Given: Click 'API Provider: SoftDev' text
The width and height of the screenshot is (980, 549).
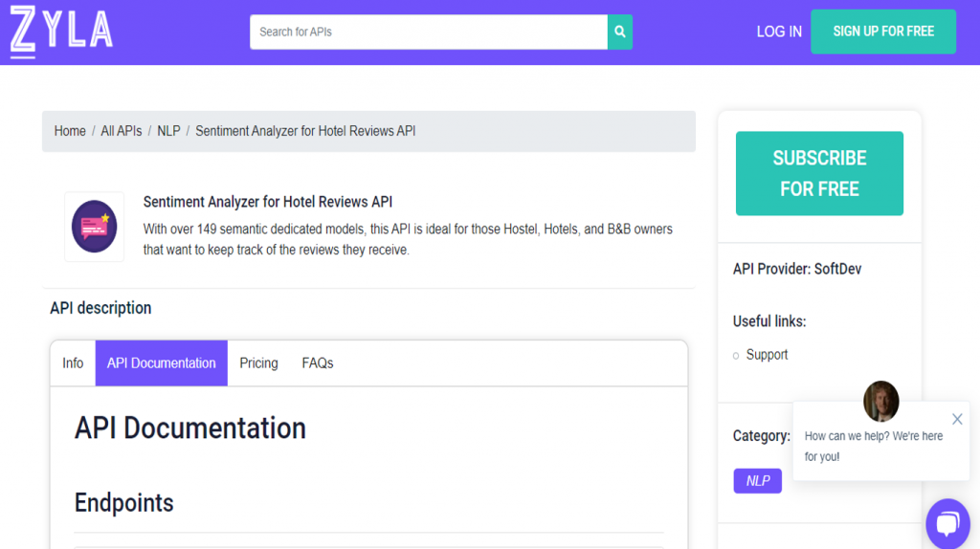Looking at the screenshot, I should pyautogui.click(x=797, y=269).
